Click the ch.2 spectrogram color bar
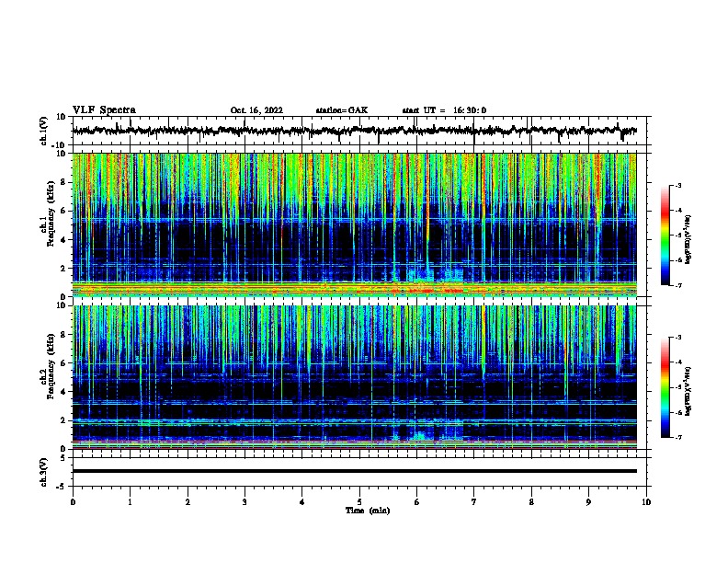The image size is (728, 563). (665, 387)
